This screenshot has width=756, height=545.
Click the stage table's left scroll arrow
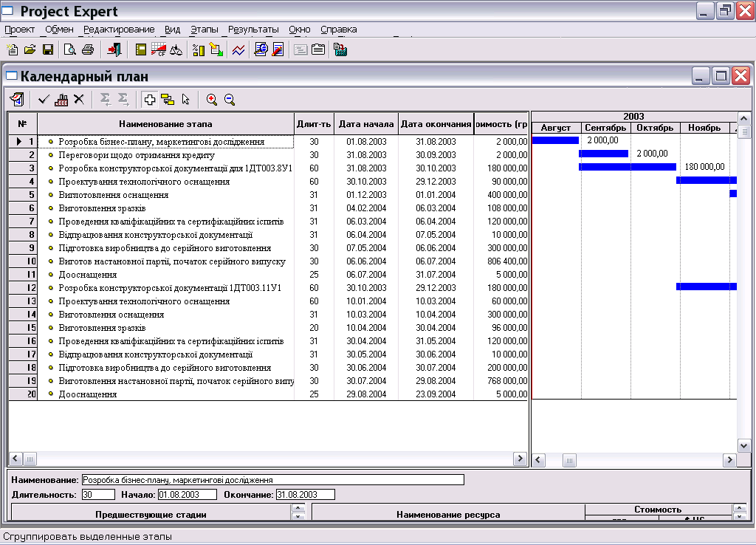[16, 459]
